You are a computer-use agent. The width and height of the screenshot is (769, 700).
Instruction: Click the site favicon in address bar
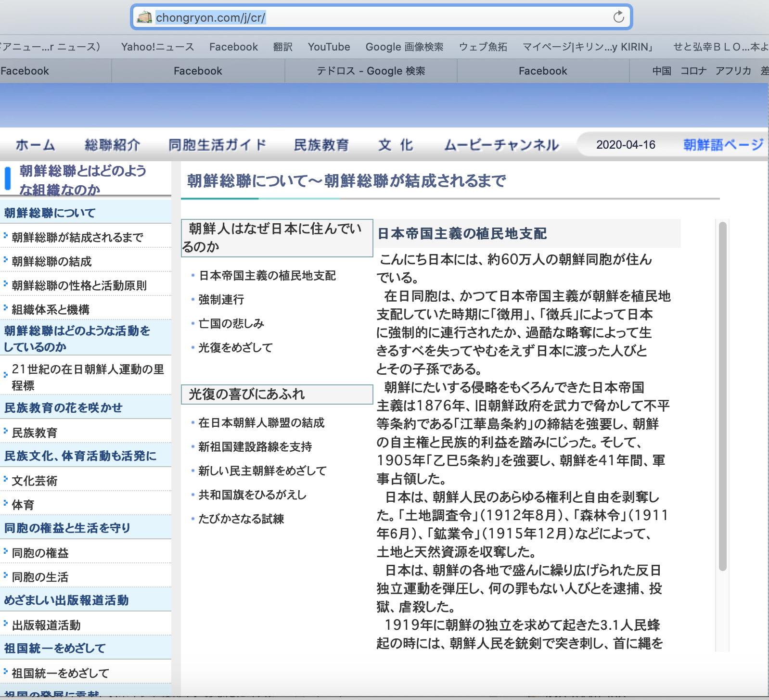[144, 17]
